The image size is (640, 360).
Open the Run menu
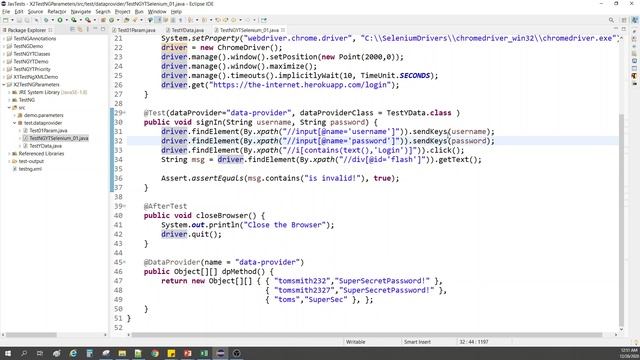click(x=139, y=12)
